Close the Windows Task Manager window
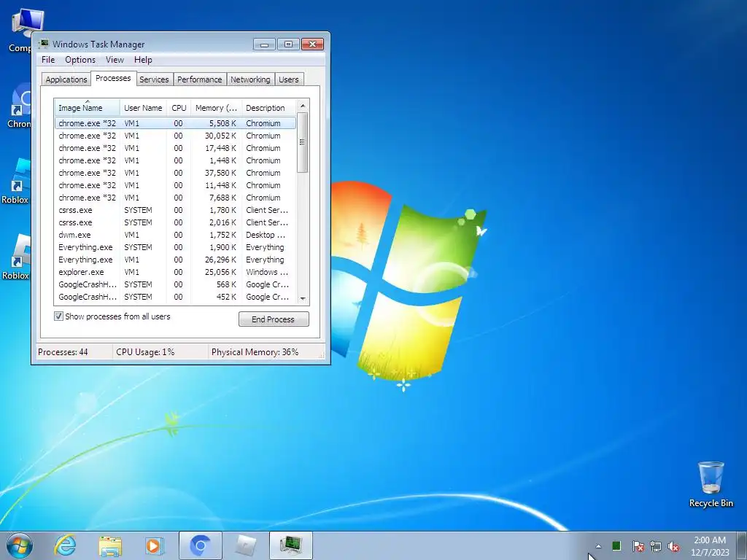 click(x=312, y=44)
